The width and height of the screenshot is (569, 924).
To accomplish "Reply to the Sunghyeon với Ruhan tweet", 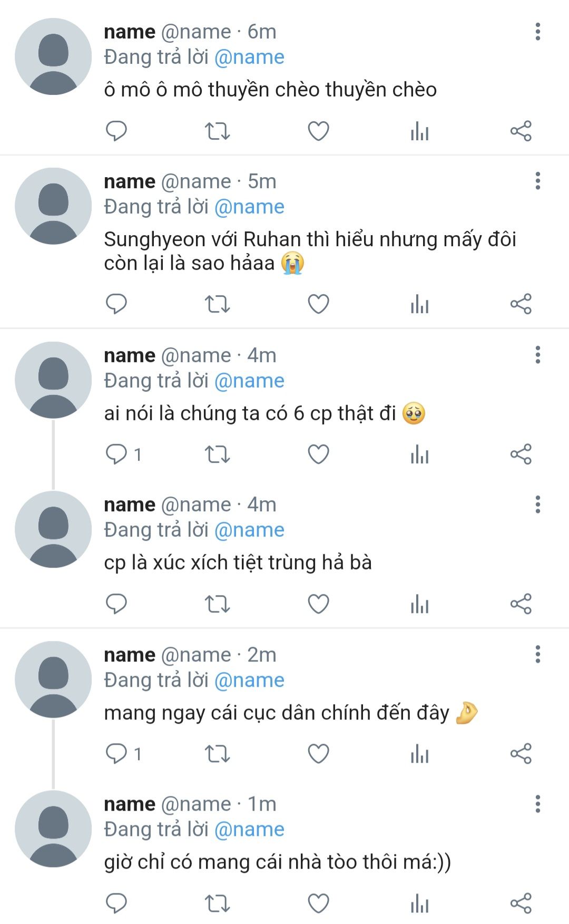I will 116,304.
